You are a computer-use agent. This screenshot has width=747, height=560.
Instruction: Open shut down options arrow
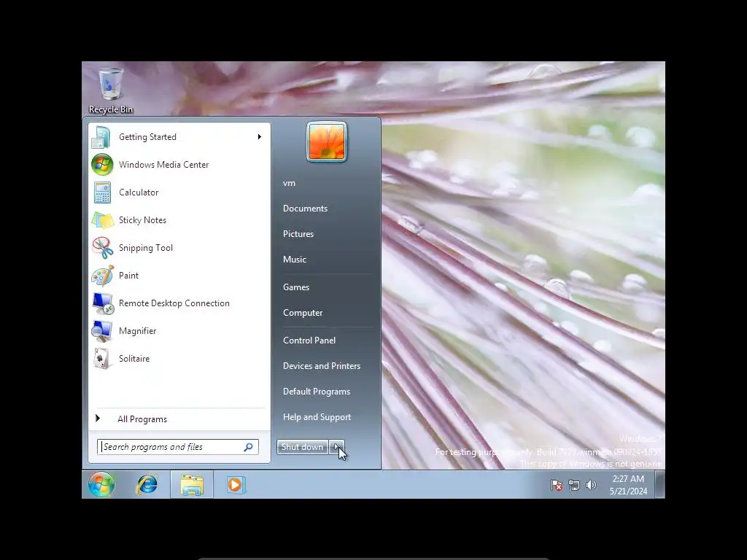coord(336,447)
